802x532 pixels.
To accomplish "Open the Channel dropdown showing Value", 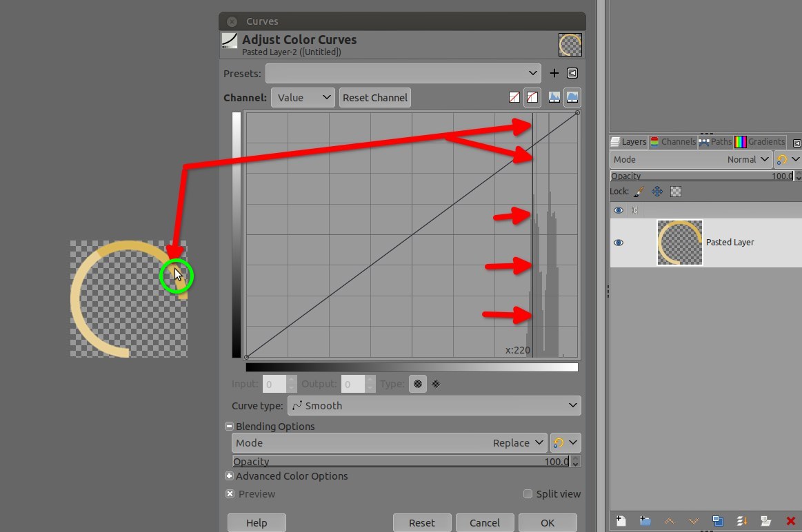I will pos(303,98).
